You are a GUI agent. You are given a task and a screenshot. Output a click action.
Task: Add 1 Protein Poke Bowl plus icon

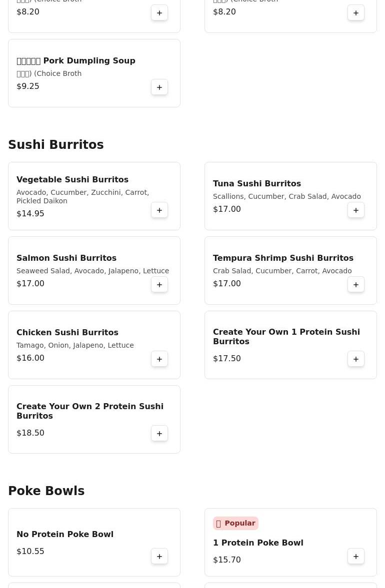[x=355, y=557]
